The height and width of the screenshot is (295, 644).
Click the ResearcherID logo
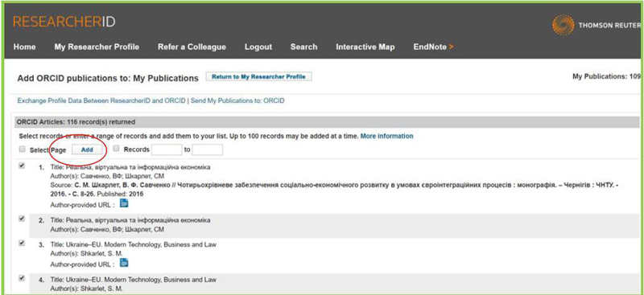pyautogui.click(x=64, y=22)
